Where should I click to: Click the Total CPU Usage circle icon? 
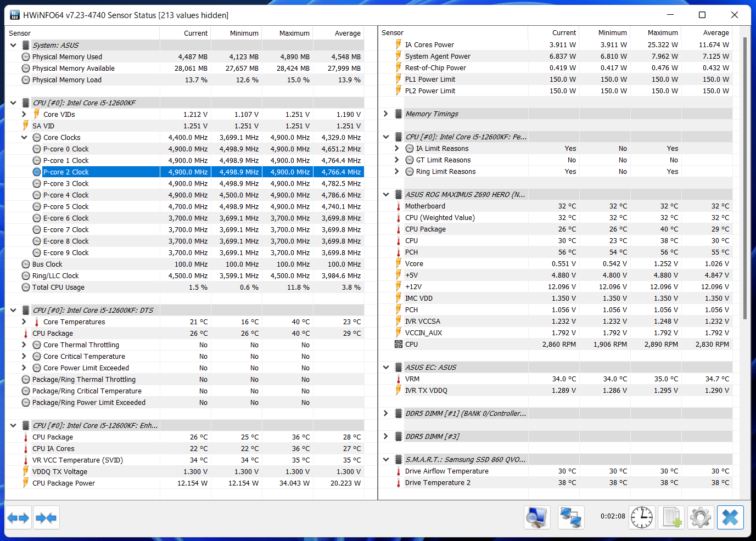pyautogui.click(x=26, y=288)
